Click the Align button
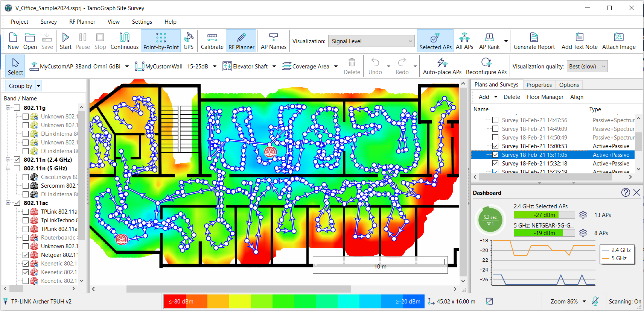 577,97
